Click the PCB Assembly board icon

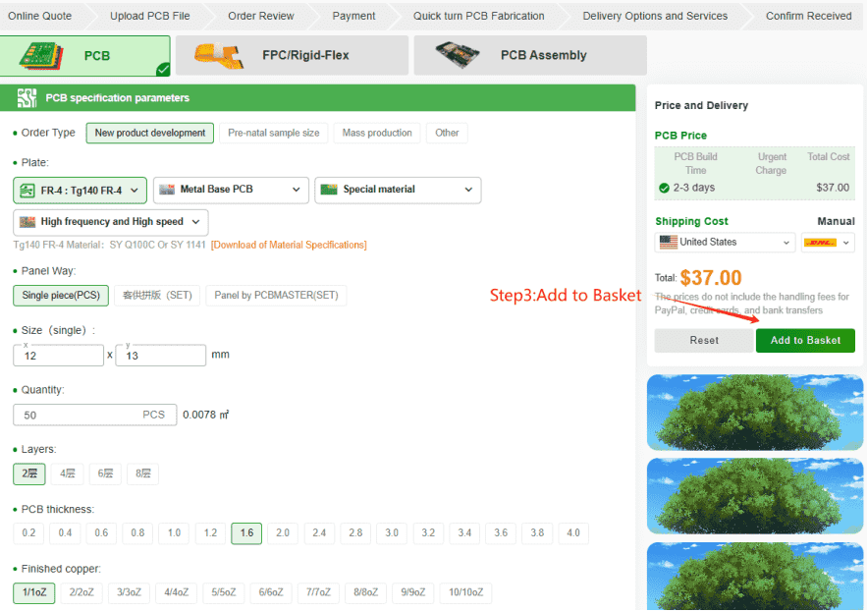pos(458,55)
